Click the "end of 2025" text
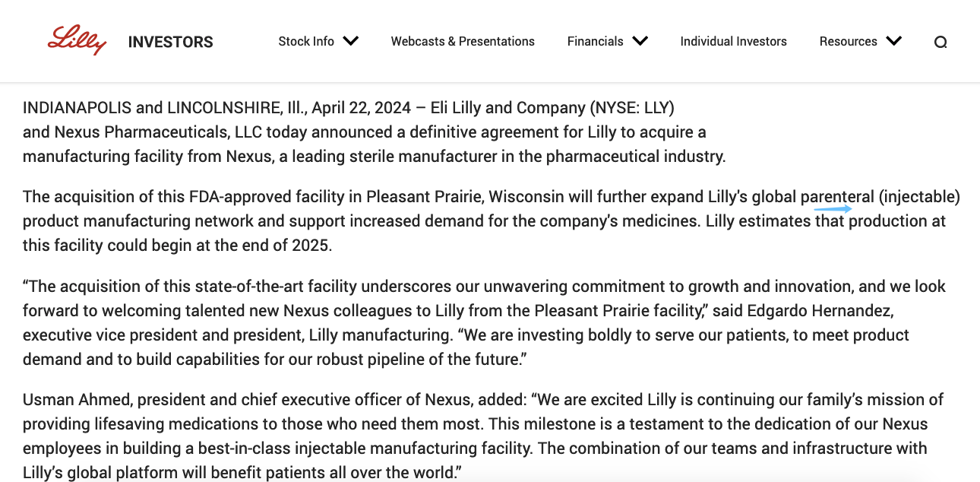This screenshot has width=980, height=482. click(x=289, y=246)
